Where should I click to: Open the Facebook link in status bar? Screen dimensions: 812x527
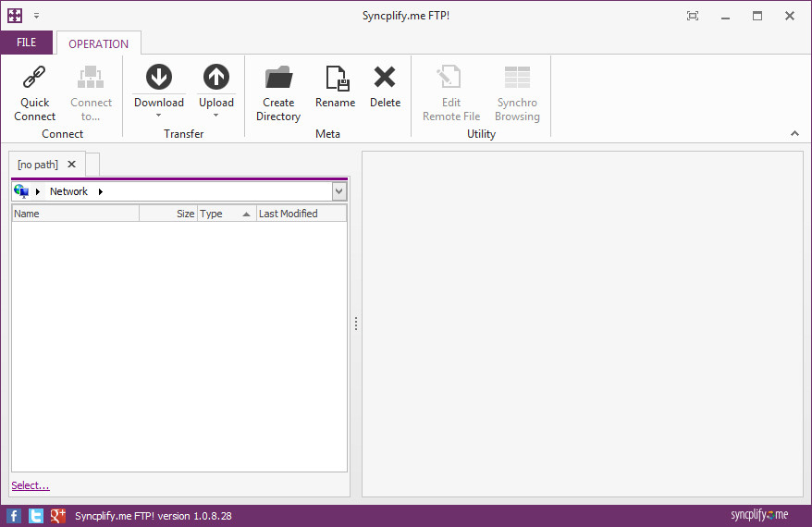tap(14, 516)
